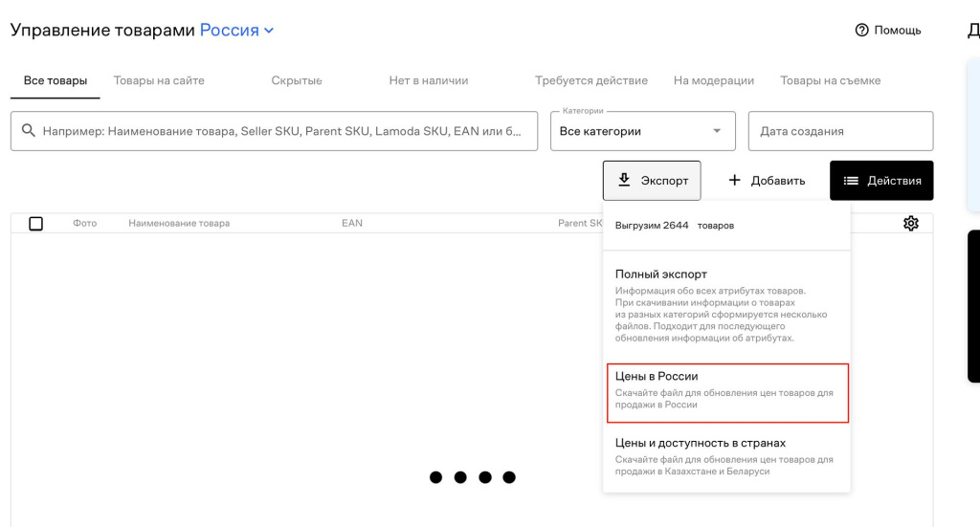Click the Экспорт button
This screenshot has height=527, width=980.
coord(652,181)
